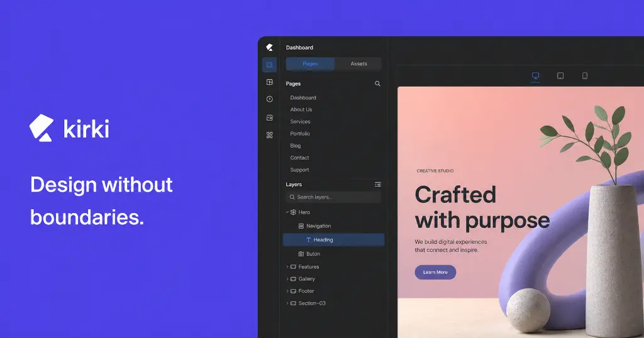Select the Section-03 layer row
This screenshot has width=644, height=338.
(x=333, y=303)
